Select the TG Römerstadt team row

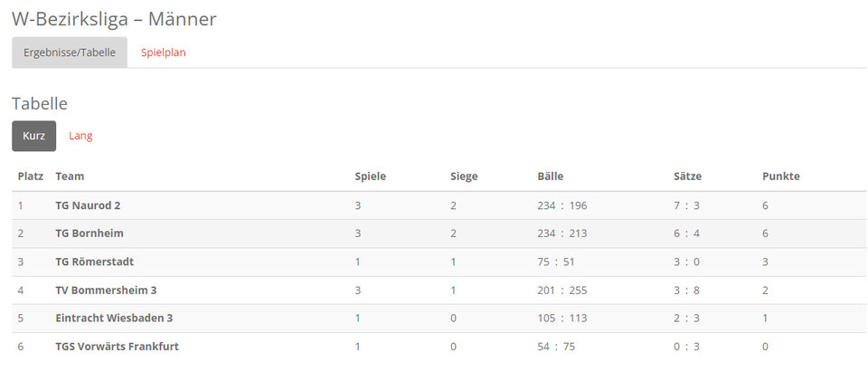[x=439, y=262]
